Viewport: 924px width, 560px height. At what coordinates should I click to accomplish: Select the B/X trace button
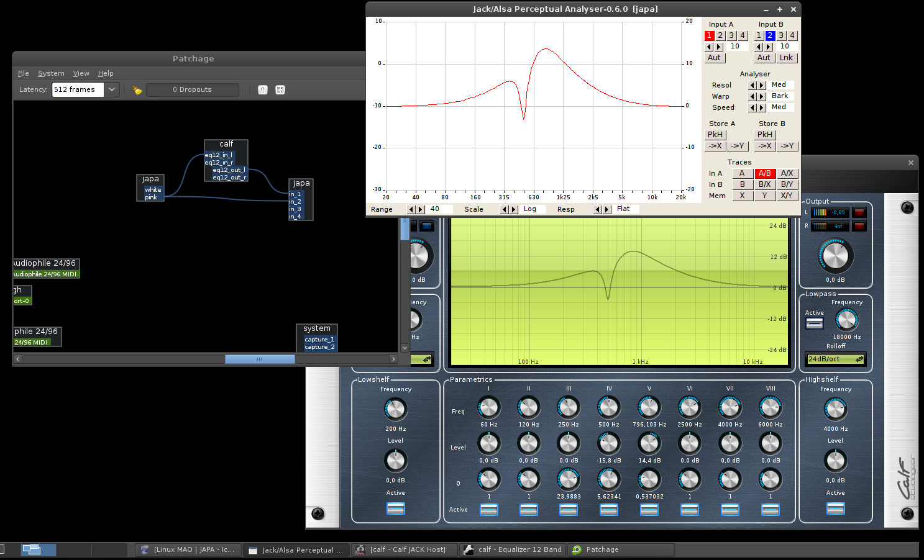tap(764, 184)
